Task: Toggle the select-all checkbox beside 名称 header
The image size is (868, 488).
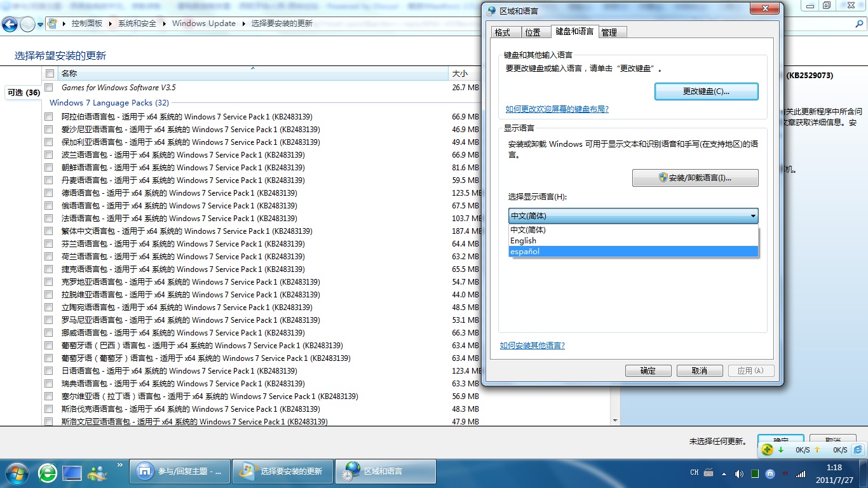Action: pos(50,74)
